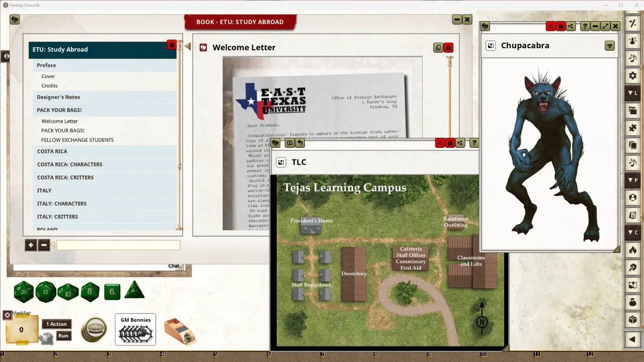Toggle the red zoom icon in Chupacabra window
Screen dimensions: 644x362
click(551, 26)
